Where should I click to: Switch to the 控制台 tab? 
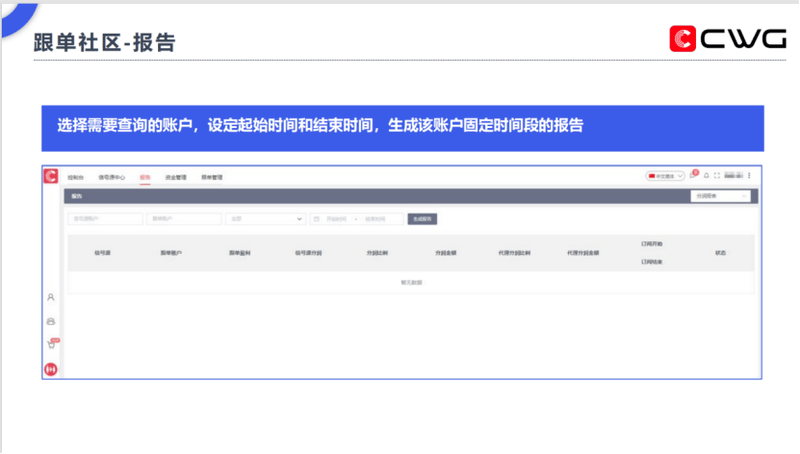(76, 178)
